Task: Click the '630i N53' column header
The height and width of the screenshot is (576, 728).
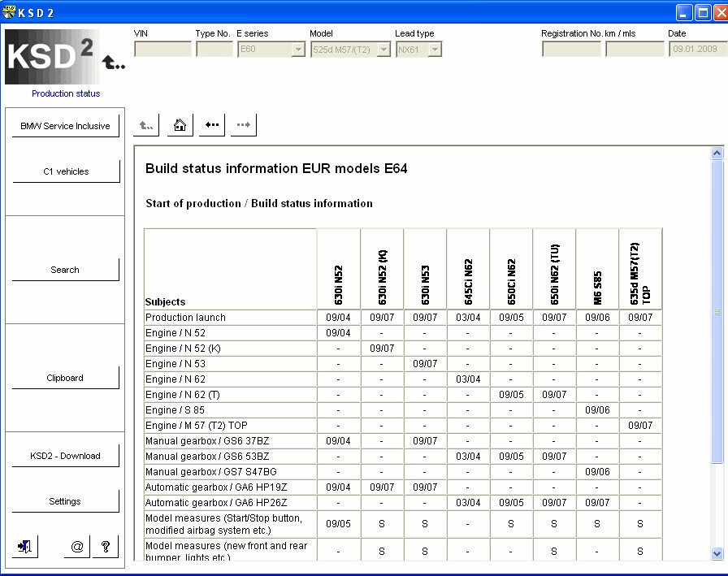Action: click(425, 285)
